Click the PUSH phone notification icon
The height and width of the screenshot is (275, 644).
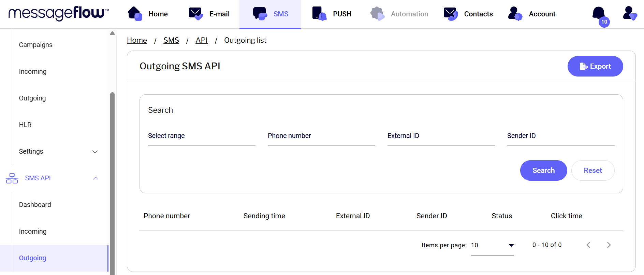pyautogui.click(x=319, y=14)
